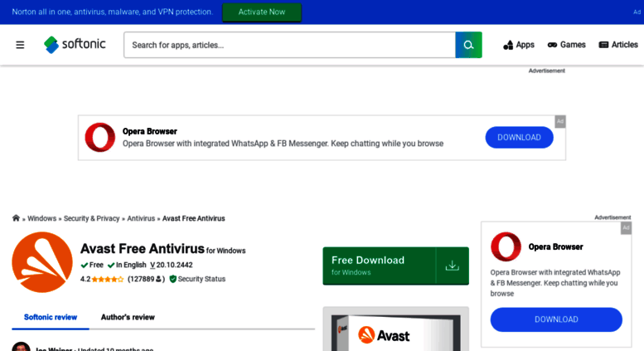
Task: Click the Norton antivirus banner text
Action: tap(112, 12)
